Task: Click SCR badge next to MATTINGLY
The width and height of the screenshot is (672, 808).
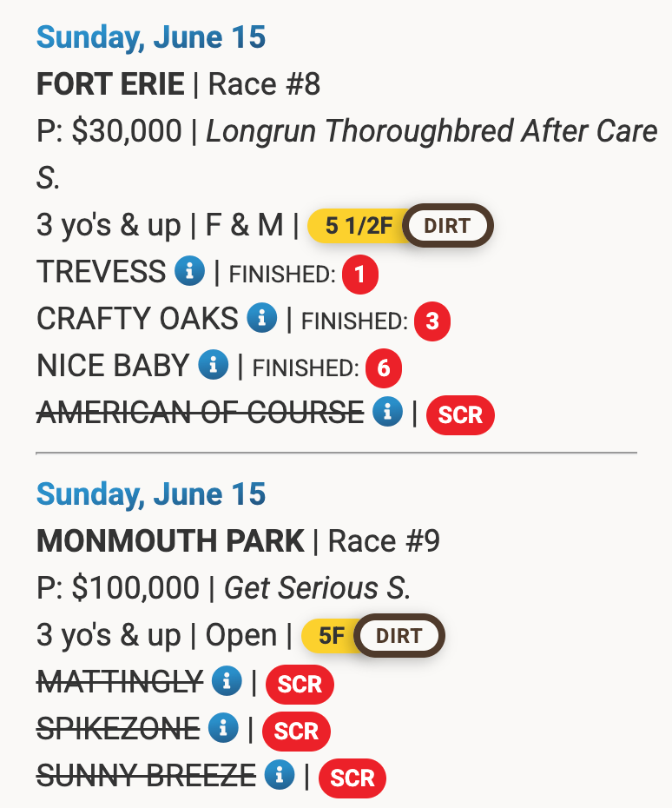Action: click(300, 685)
